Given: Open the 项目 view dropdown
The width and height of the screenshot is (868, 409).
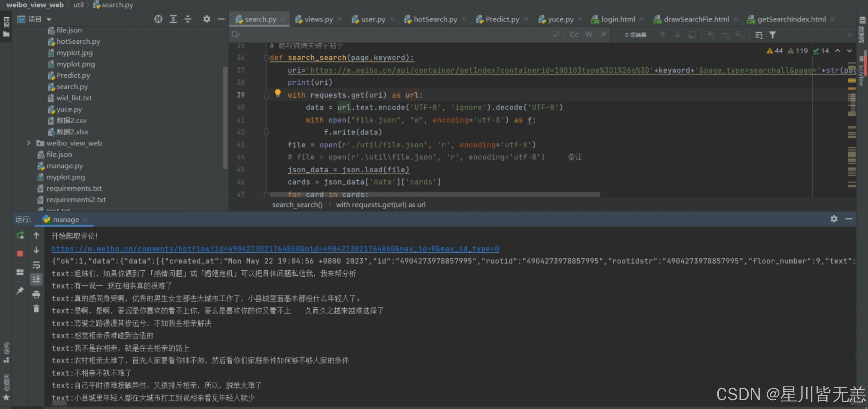Looking at the screenshot, I should point(49,20).
